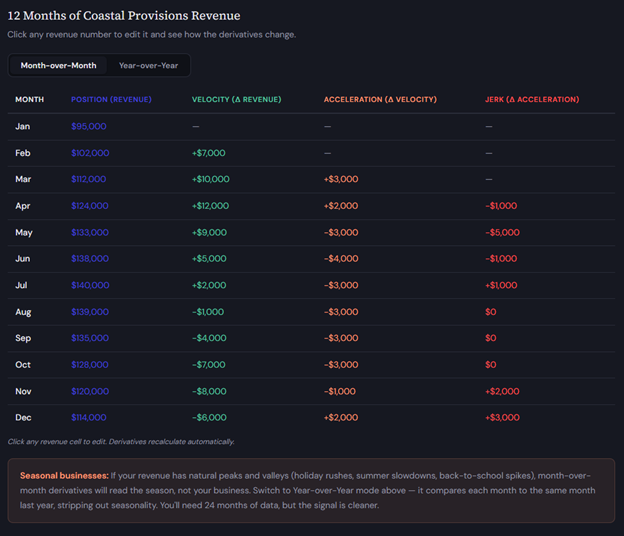Edit June revenue value $138,000

[90, 259]
